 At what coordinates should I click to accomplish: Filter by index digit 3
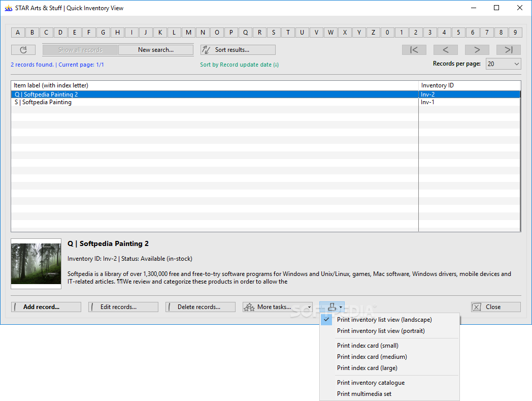[x=430, y=33]
